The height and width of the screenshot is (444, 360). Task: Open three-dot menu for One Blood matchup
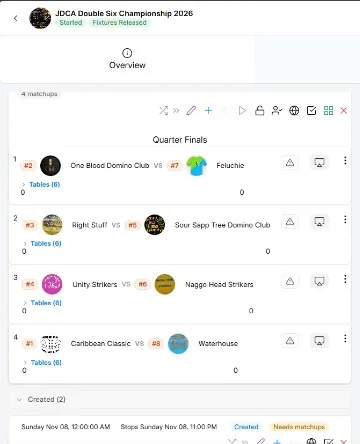click(x=345, y=160)
